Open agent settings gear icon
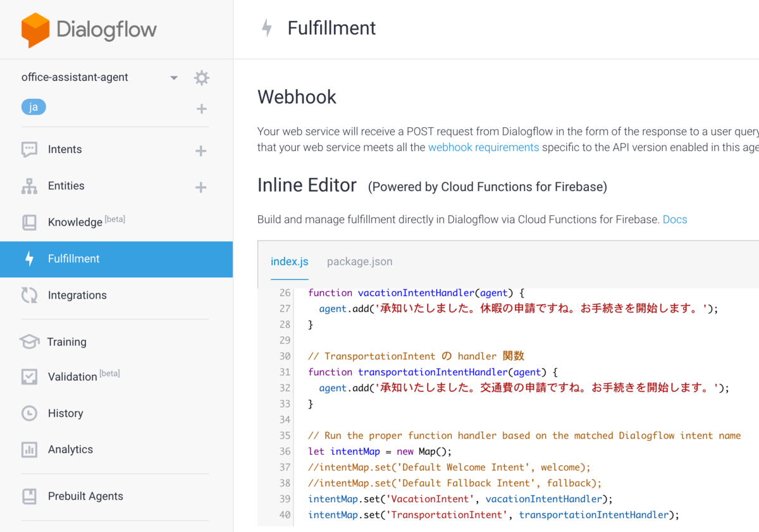Image resolution: width=759 pixels, height=532 pixels. pos(201,78)
